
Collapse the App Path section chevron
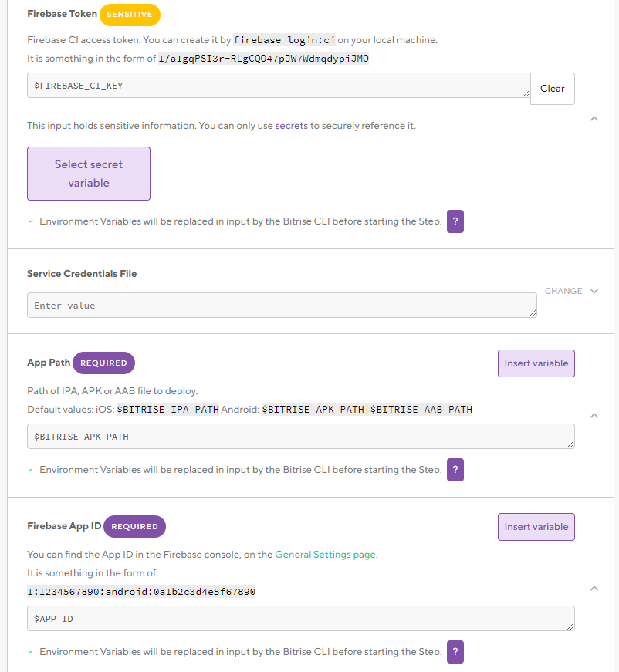594,416
